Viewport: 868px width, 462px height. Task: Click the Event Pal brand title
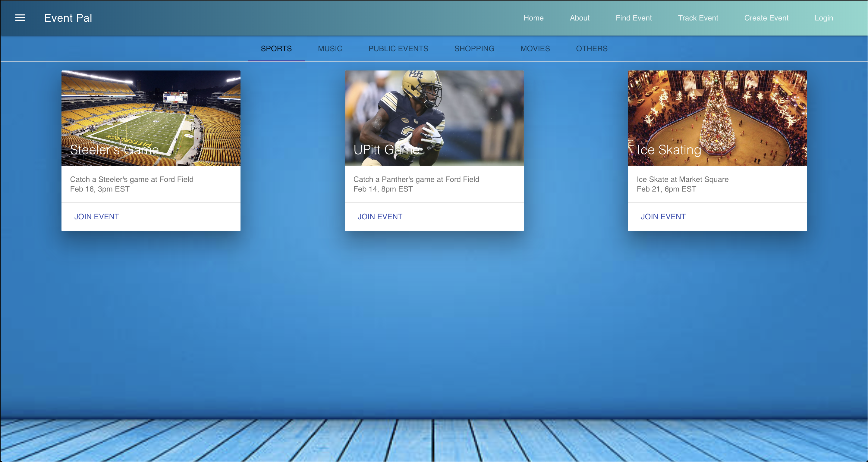[68, 18]
